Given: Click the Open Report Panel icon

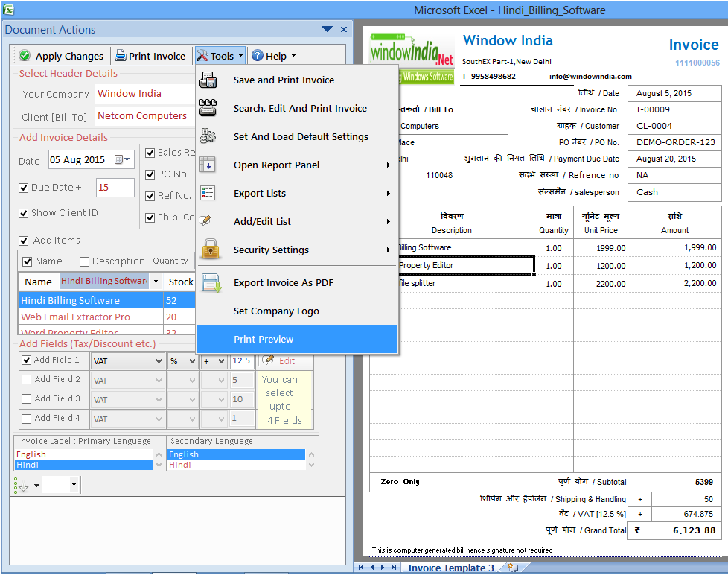Looking at the screenshot, I should click(207, 165).
